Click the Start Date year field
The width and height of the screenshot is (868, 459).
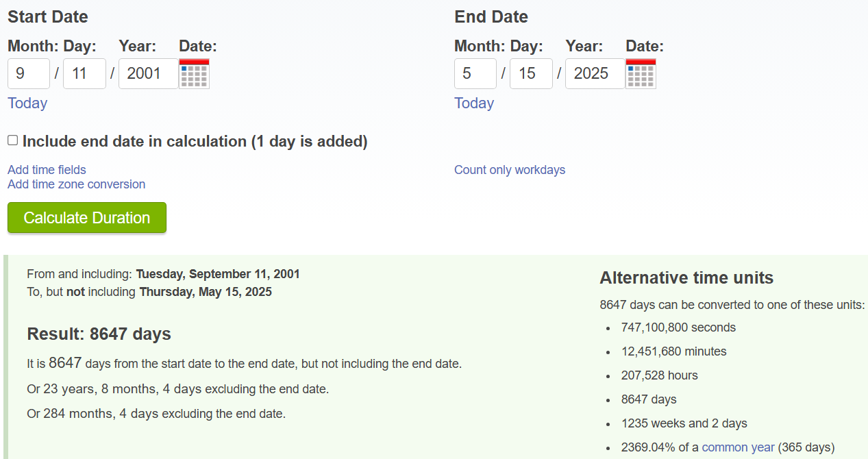tap(148, 73)
